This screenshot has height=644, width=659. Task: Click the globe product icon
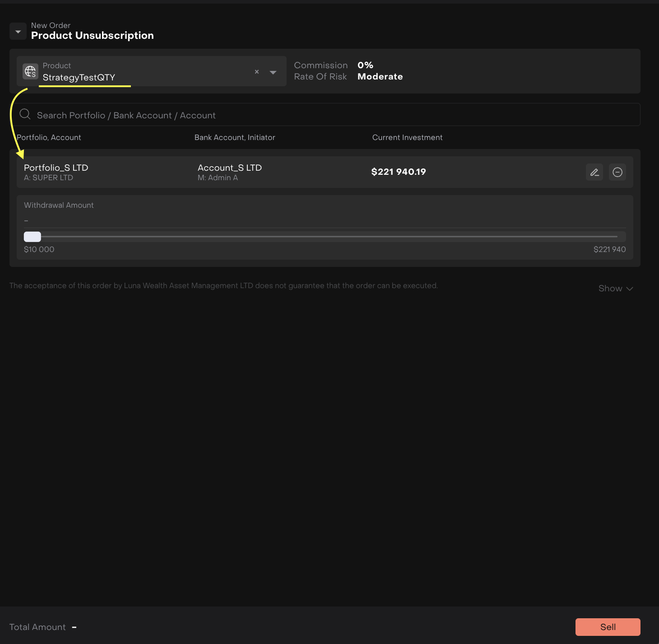pos(30,71)
